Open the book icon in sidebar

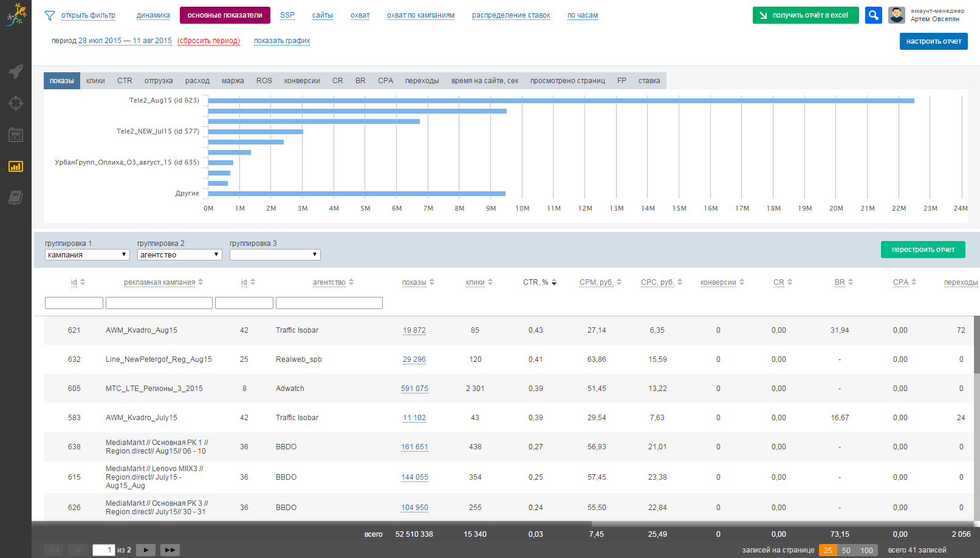tap(16, 197)
